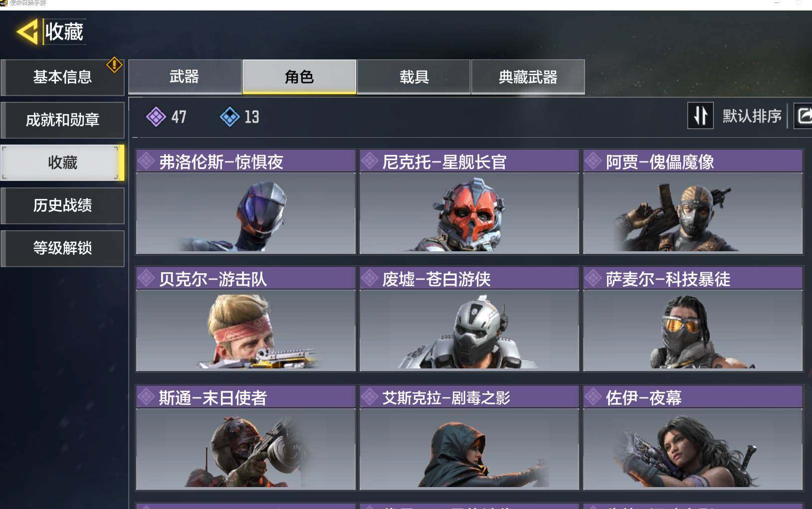Viewport: 812px width, 509px height.
Task: Click rarity diamond icon on 佐伊-夜幕 card
Action: tap(594, 397)
